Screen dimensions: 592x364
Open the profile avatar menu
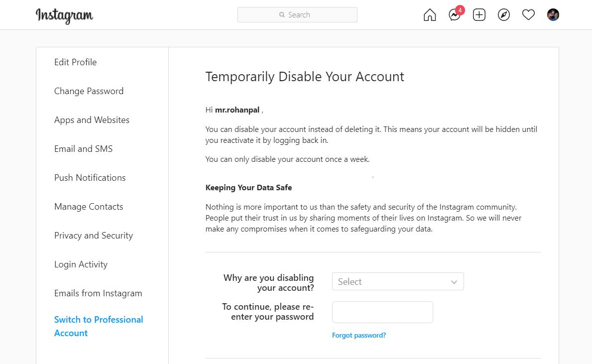click(x=553, y=15)
